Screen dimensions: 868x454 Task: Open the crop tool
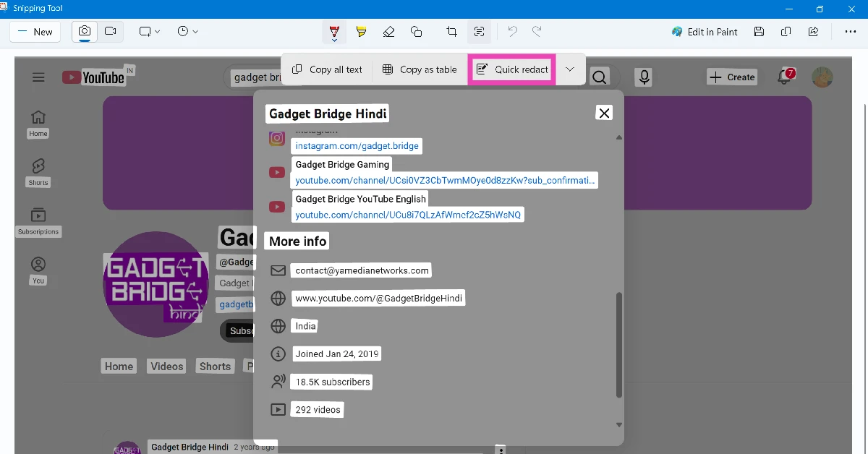(x=451, y=32)
